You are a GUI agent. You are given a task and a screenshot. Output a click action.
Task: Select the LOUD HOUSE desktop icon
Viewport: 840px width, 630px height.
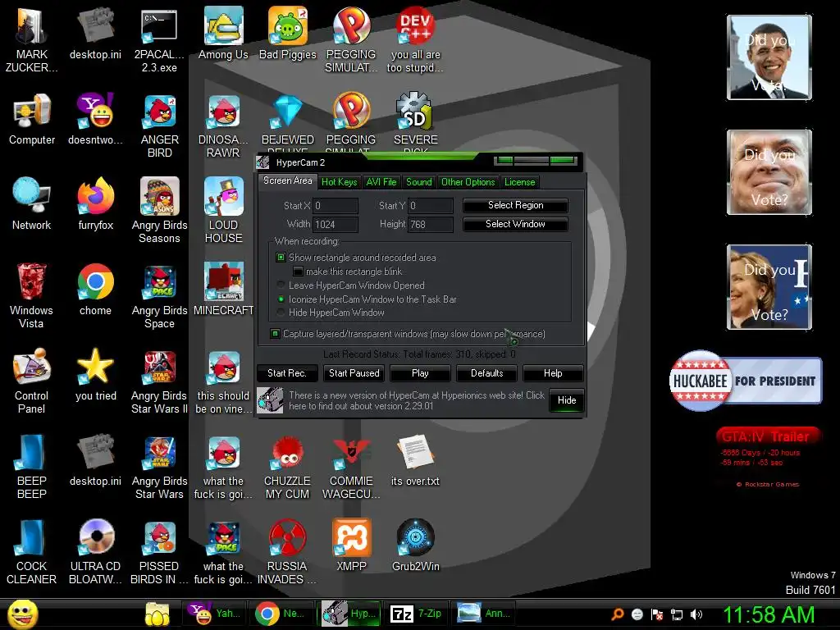pos(223,210)
